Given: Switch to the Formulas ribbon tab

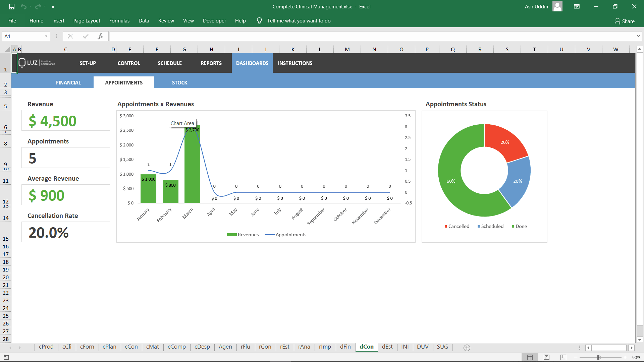Looking at the screenshot, I should (x=119, y=20).
